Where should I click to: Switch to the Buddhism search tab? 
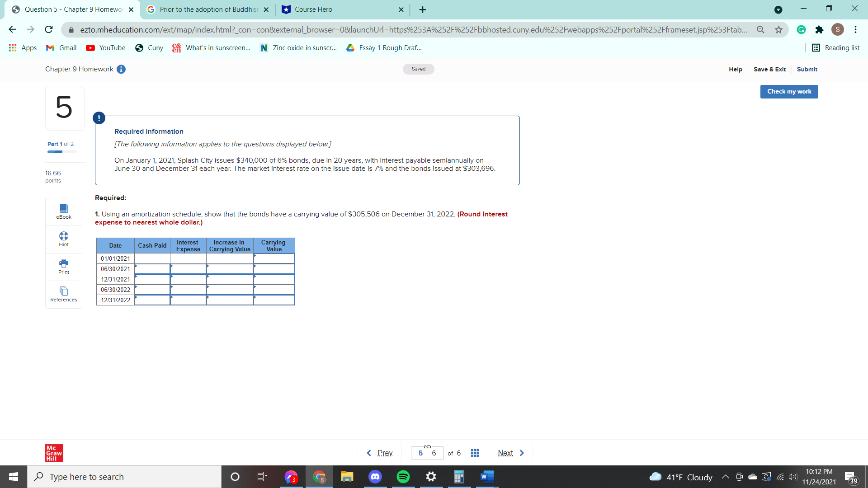tap(206, 9)
